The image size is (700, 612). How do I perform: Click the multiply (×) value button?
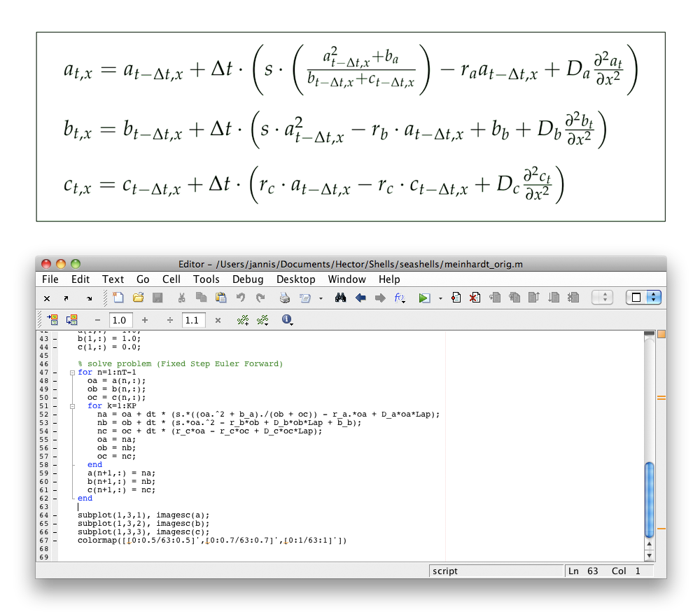218,320
